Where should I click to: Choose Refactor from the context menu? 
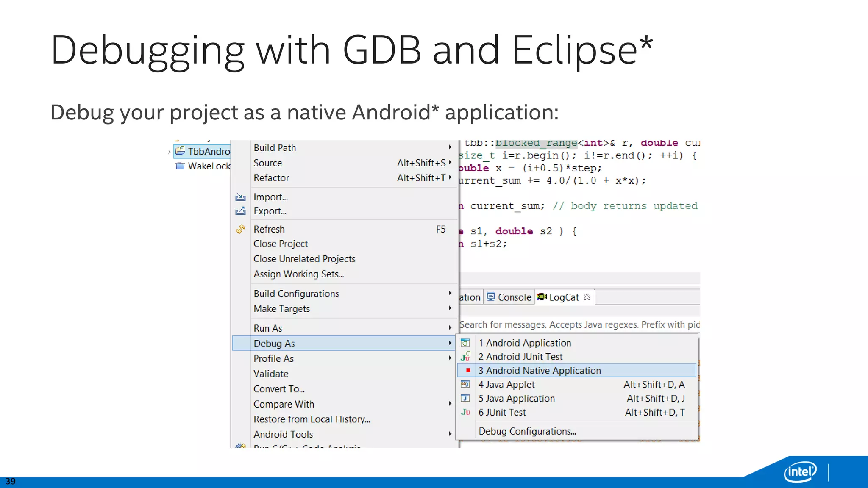tap(344, 178)
